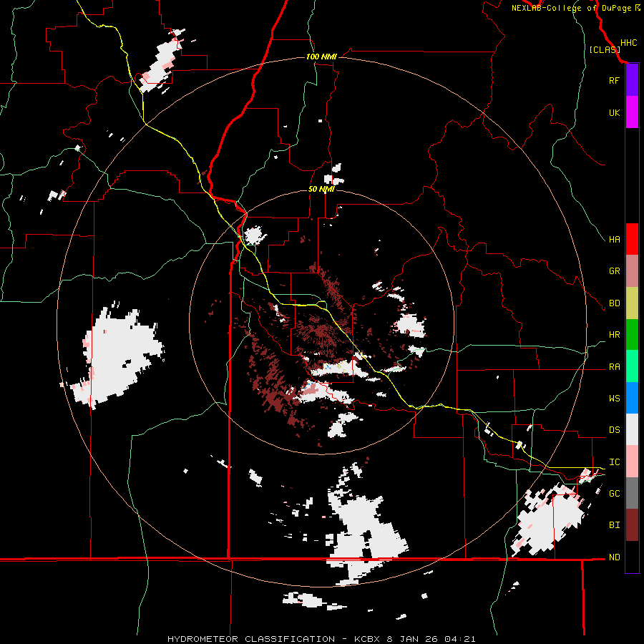Pick the HR green legend swatch
This screenshot has height=644, width=644.
point(632,335)
